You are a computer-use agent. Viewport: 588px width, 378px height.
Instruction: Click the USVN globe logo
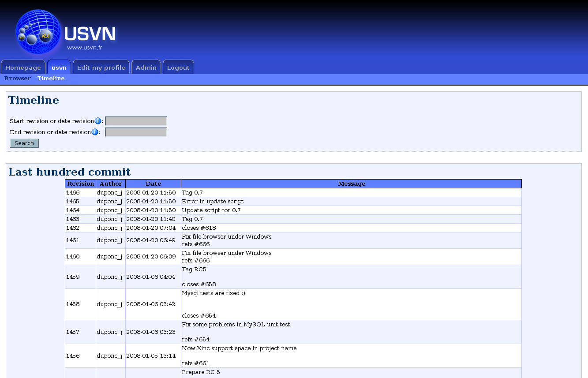pyautogui.click(x=38, y=32)
